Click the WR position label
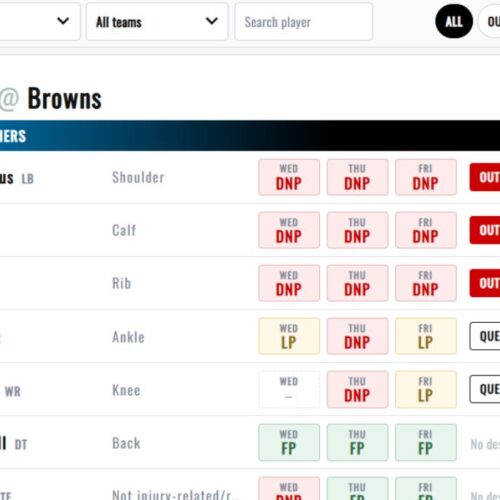The height and width of the screenshot is (500, 500). (x=13, y=391)
